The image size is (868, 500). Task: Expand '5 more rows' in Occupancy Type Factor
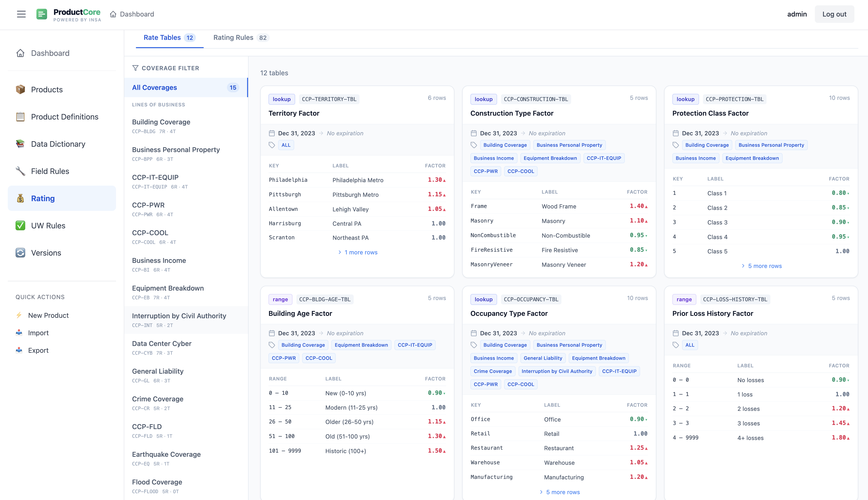tap(559, 492)
